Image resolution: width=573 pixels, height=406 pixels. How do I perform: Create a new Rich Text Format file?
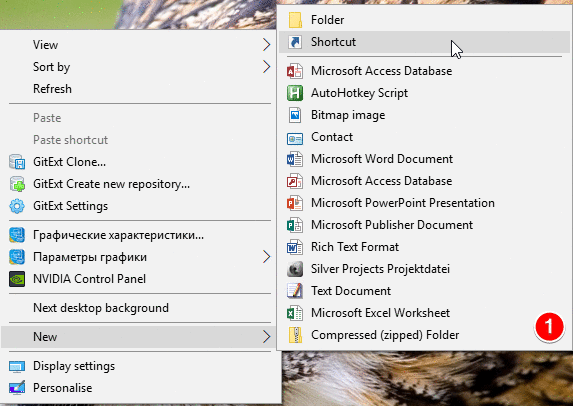point(424,247)
